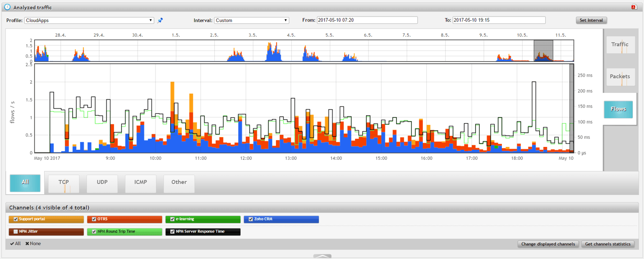Click the collapse arrow at panel bottom
The image size is (644, 259).
pos(322,256)
